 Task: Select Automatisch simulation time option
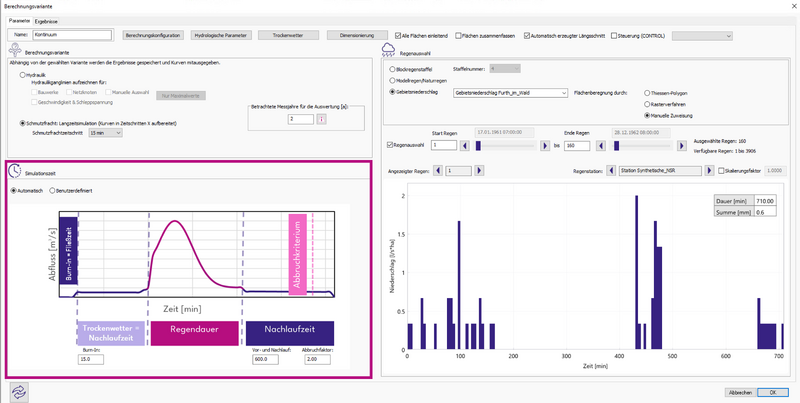13,190
